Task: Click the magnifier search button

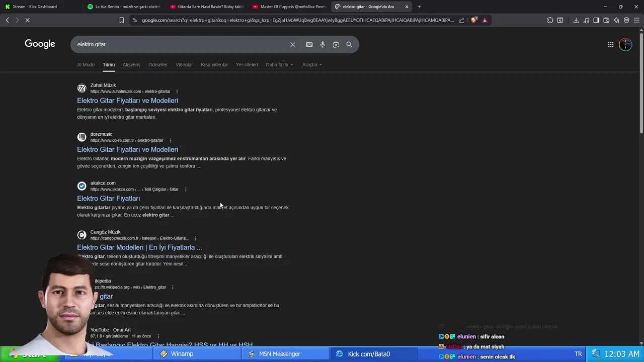Action: click(x=349, y=44)
